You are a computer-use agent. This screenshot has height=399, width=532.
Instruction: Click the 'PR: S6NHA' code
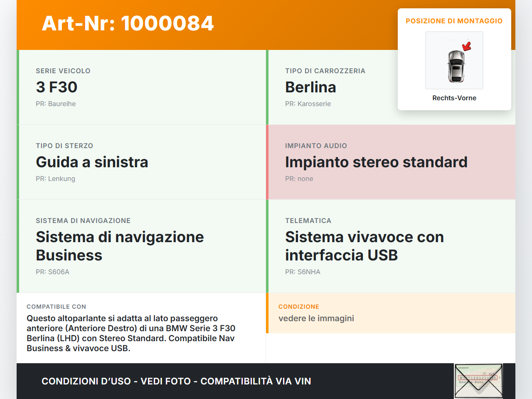pos(303,272)
